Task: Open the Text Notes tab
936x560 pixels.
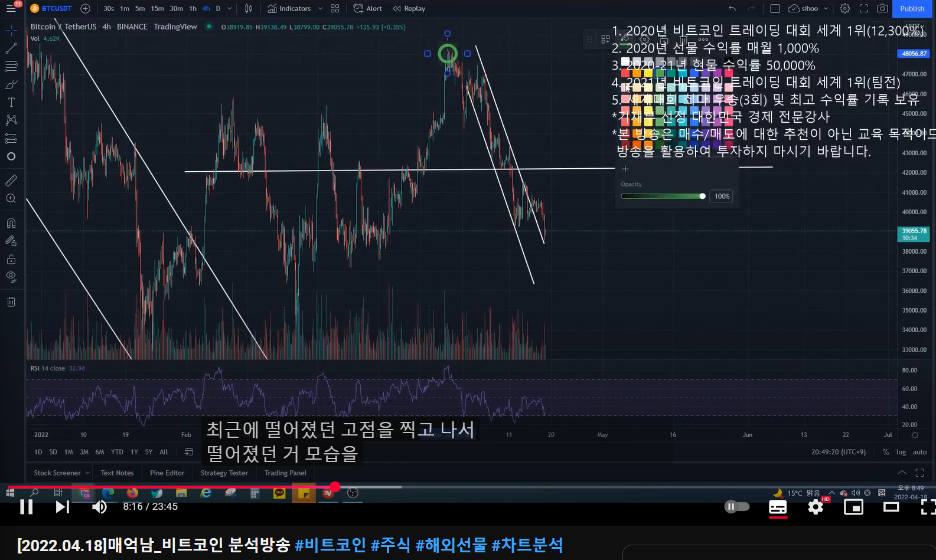Action: pos(117,473)
